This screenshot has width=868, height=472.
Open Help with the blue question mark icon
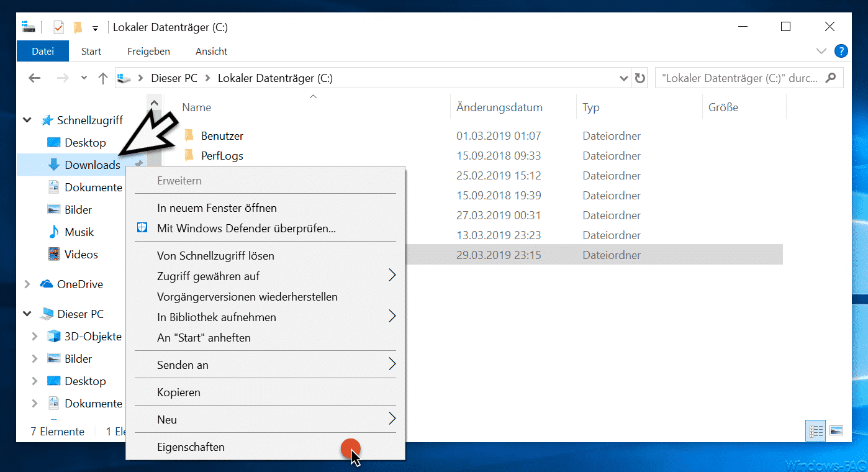tap(841, 51)
